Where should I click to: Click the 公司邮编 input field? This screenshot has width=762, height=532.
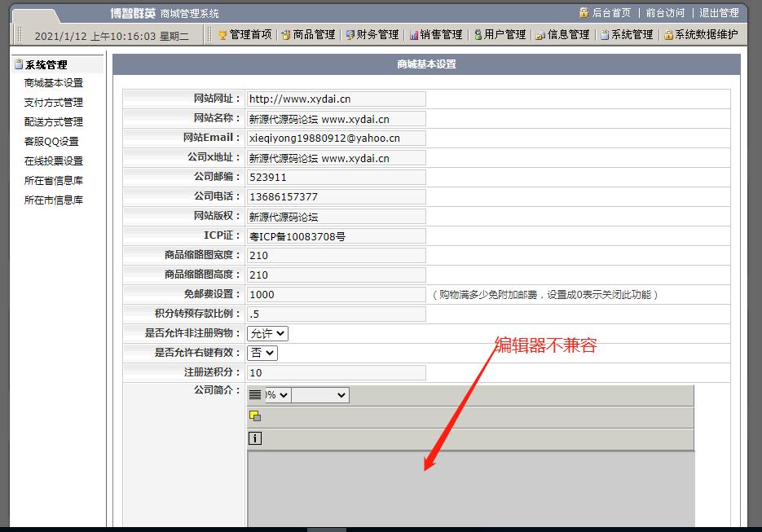point(337,178)
